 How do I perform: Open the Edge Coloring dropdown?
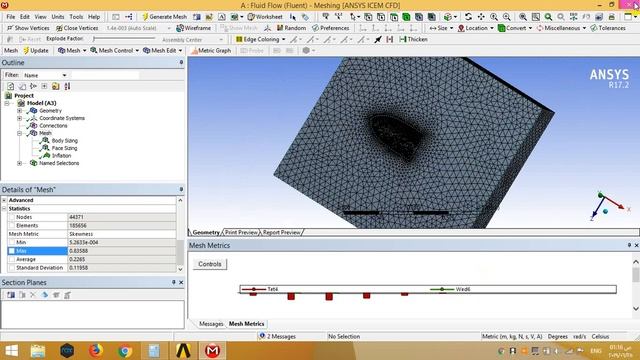260,40
